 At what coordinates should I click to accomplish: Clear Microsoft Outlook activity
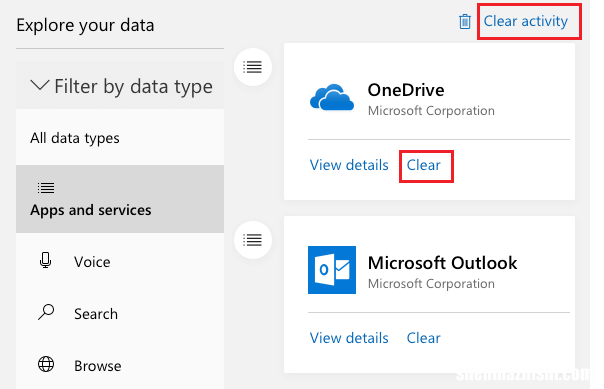[x=423, y=338]
